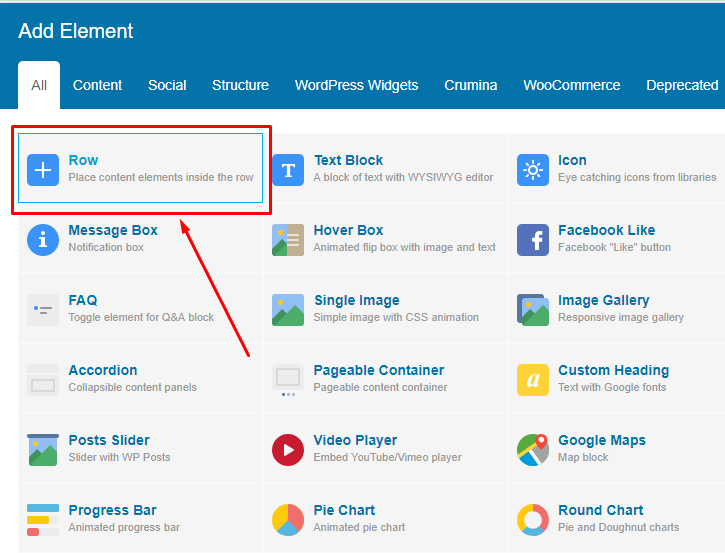725x553 pixels.
Task: Click the Row plus icon
Action: click(43, 170)
